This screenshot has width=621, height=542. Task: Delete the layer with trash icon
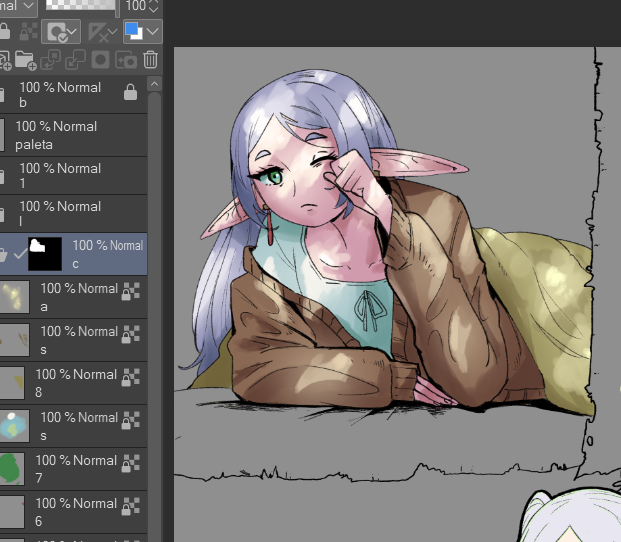[150, 60]
